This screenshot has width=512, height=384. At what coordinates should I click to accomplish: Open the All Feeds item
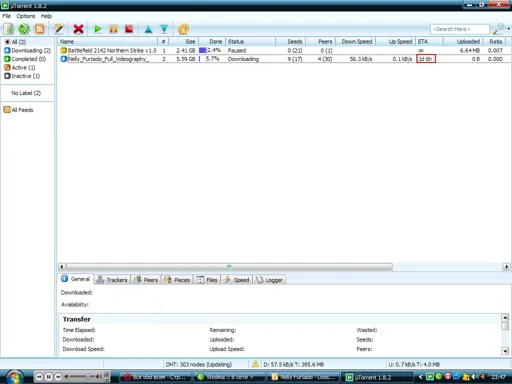pos(19,110)
